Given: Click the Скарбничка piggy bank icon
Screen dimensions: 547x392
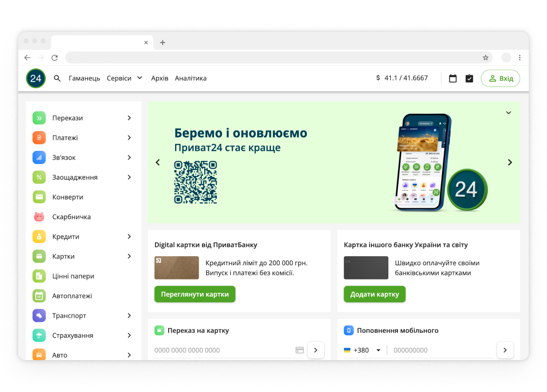Looking at the screenshot, I should (x=39, y=217).
